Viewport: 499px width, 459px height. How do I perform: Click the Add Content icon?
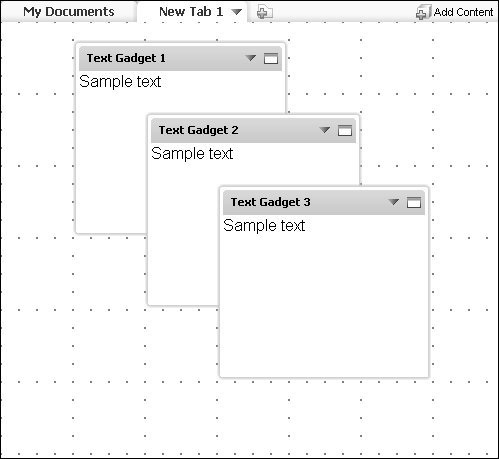tap(423, 12)
